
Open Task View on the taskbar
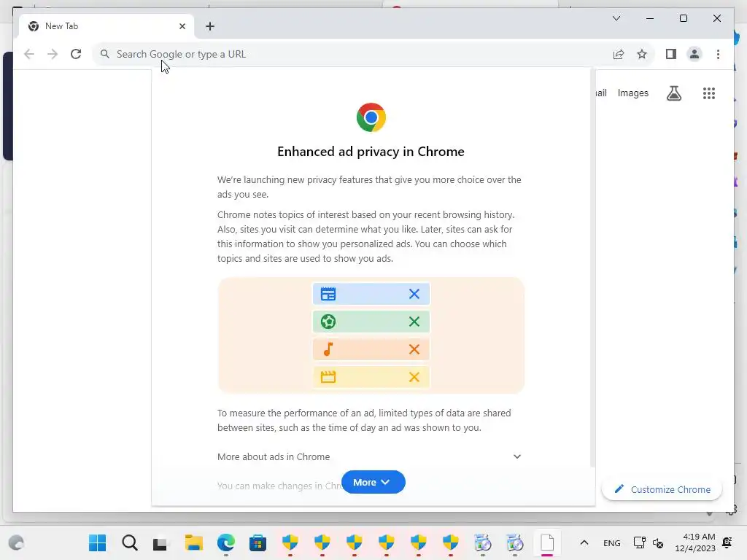point(160,543)
